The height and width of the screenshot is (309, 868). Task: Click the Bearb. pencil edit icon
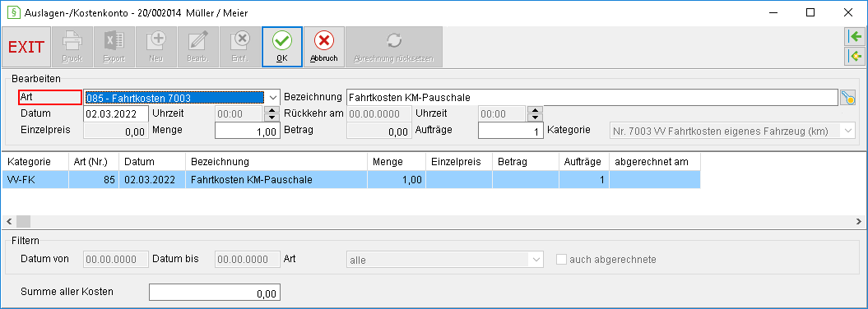tap(199, 47)
